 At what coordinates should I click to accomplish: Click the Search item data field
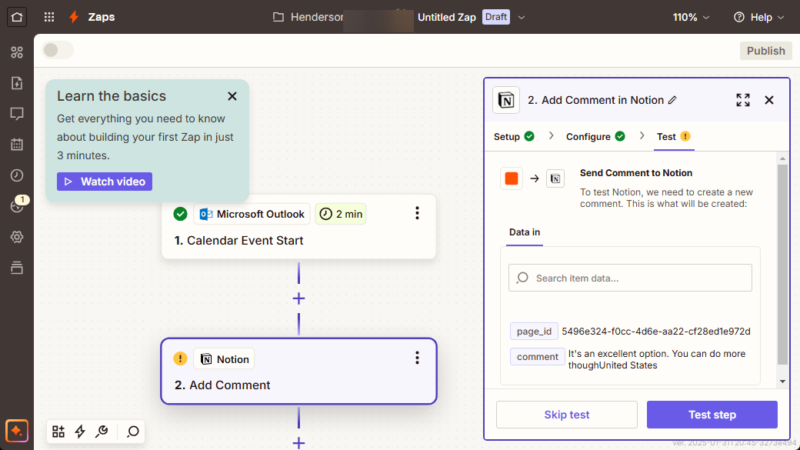pyautogui.click(x=630, y=278)
